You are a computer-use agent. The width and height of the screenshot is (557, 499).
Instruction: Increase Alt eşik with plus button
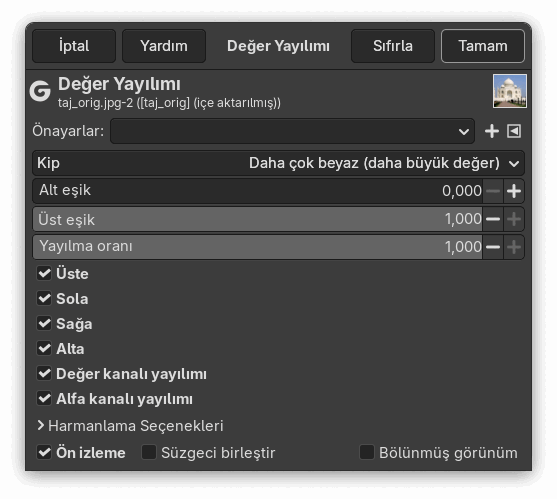(514, 191)
